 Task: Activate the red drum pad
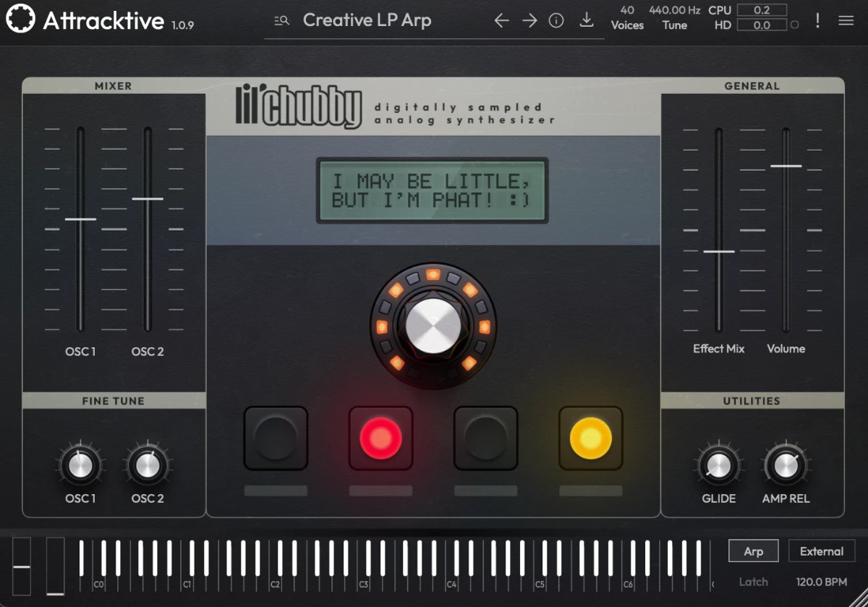pos(381,437)
